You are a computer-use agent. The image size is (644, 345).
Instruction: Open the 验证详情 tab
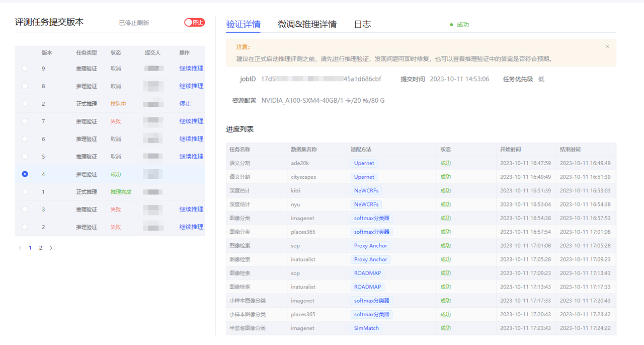[x=243, y=24]
